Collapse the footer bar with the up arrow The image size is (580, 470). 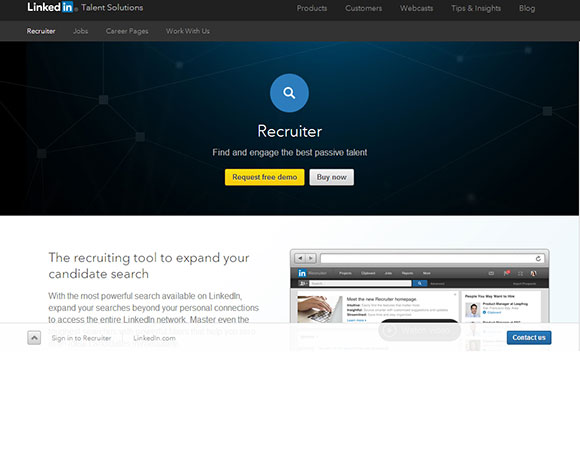34,338
